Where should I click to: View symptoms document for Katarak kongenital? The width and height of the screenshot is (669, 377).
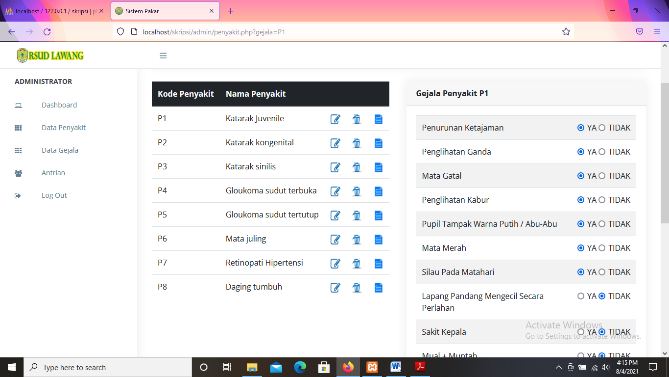[378, 143]
